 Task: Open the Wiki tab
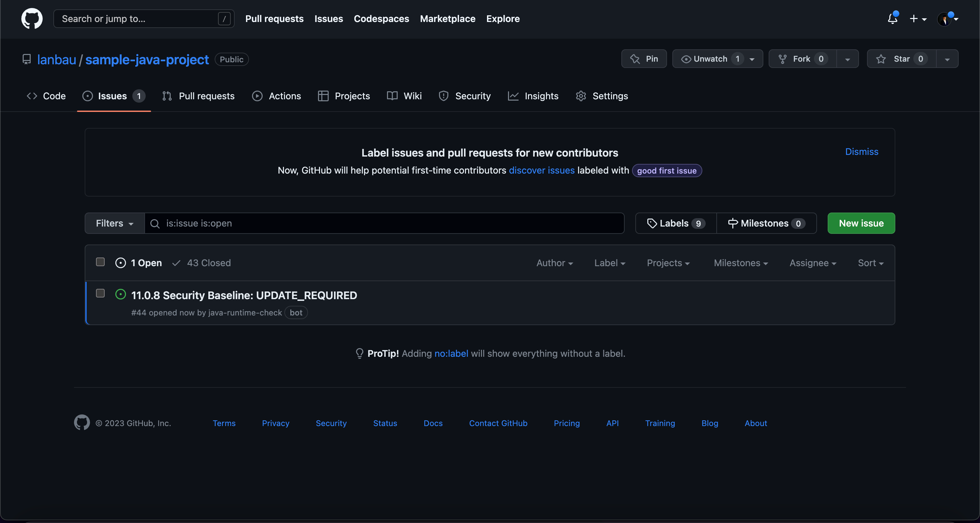pos(404,96)
